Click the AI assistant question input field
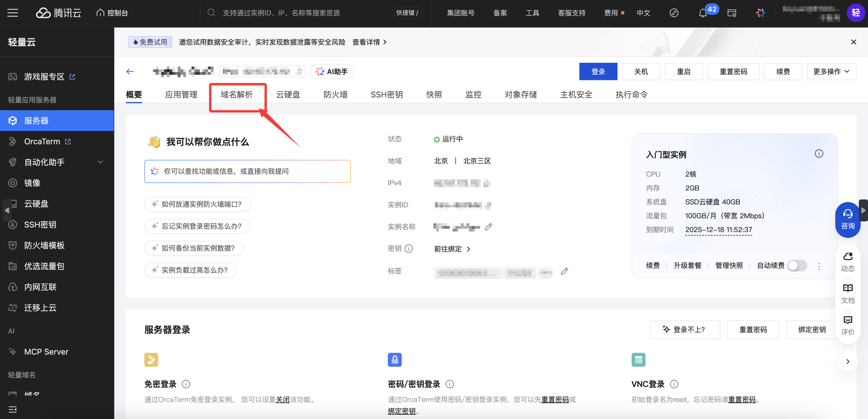868x419 pixels. click(247, 171)
